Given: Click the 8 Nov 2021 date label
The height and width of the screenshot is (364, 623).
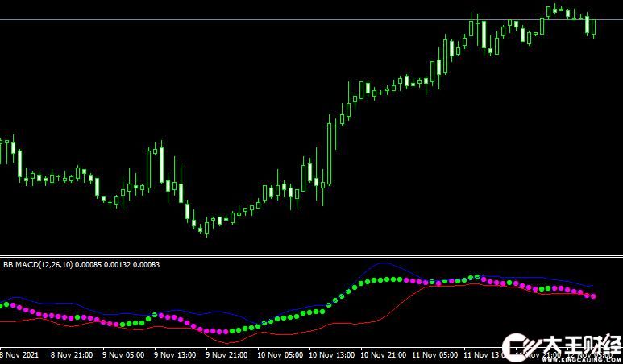Looking at the screenshot, I should [19, 354].
